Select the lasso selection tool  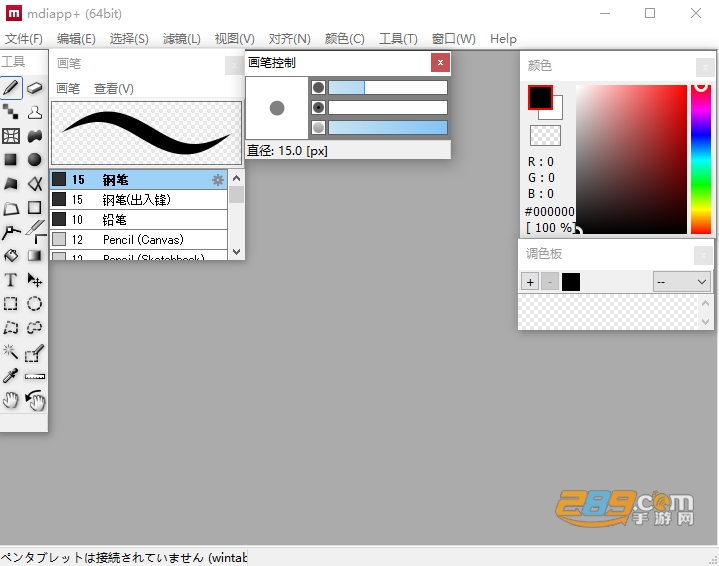pyautogui.click(x=35, y=327)
